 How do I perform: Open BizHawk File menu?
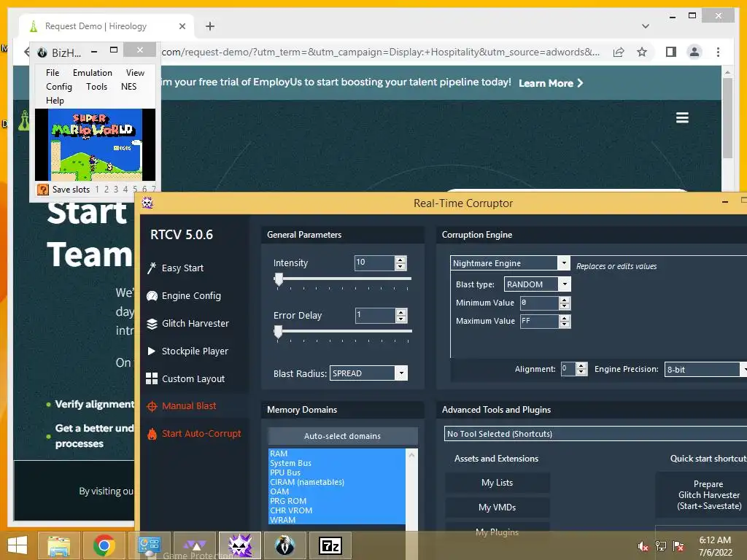(x=53, y=73)
